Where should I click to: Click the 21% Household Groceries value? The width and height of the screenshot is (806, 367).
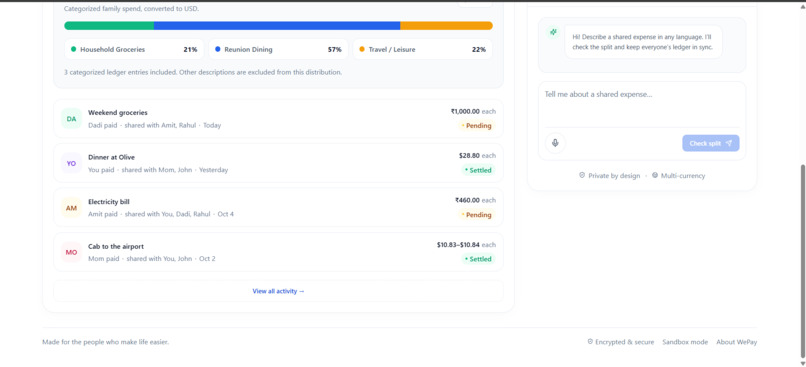[190, 50]
